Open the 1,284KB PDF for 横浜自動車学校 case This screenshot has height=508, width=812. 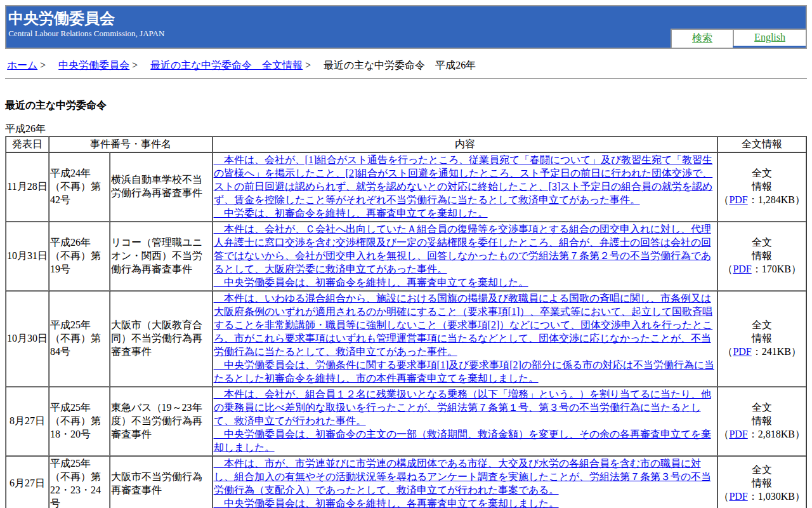738,200
